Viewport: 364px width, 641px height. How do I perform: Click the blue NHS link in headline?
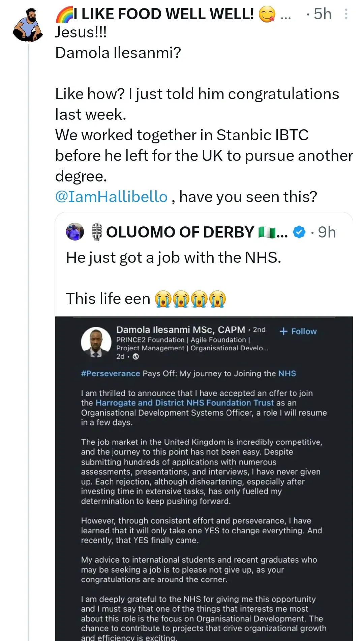(x=287, y=373)
